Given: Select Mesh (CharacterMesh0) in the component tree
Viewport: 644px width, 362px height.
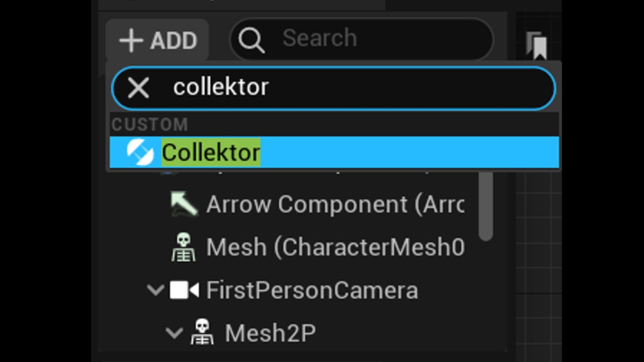Looking at the screenshot, I should (335, 247).
